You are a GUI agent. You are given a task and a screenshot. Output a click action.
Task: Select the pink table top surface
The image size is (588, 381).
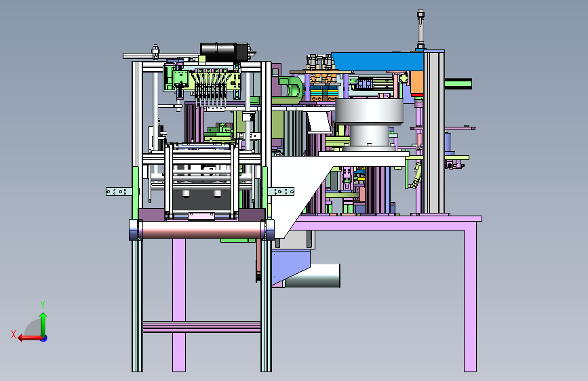[387, 218]
